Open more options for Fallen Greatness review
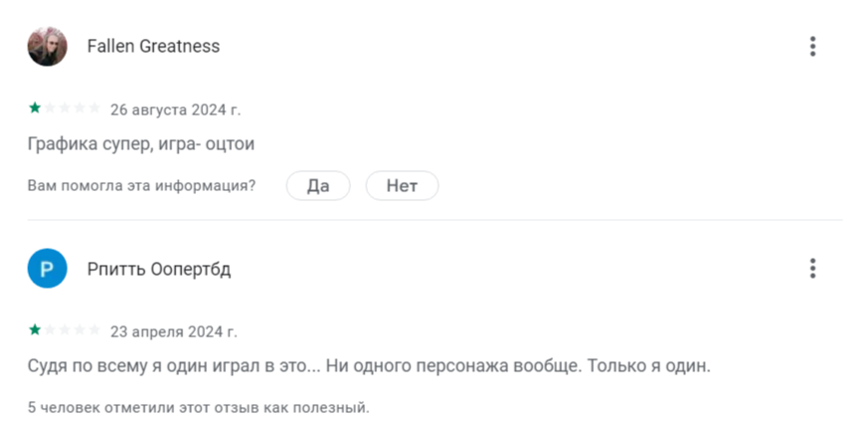 (x=812, y=47)
